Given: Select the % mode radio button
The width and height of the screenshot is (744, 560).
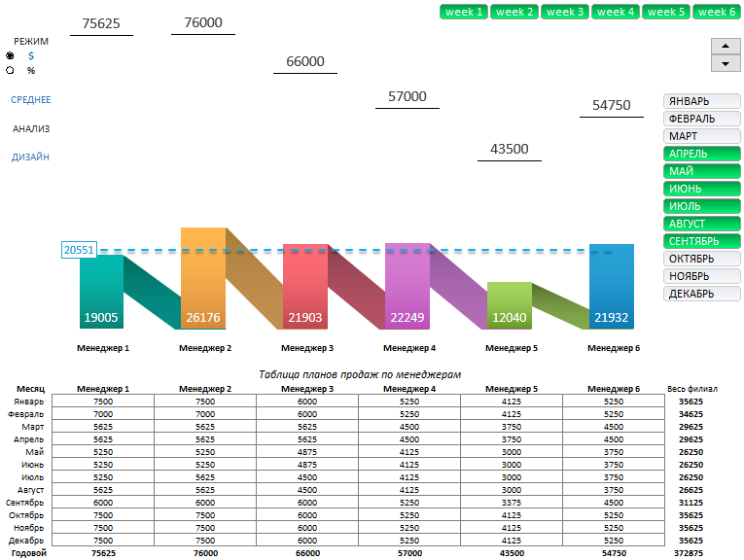Looking at the screenshot, I should click(11, 71).
